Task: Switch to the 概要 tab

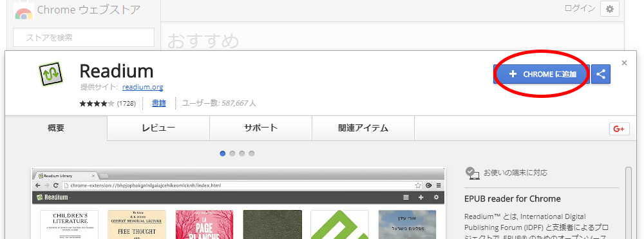Action: point(56,128)
